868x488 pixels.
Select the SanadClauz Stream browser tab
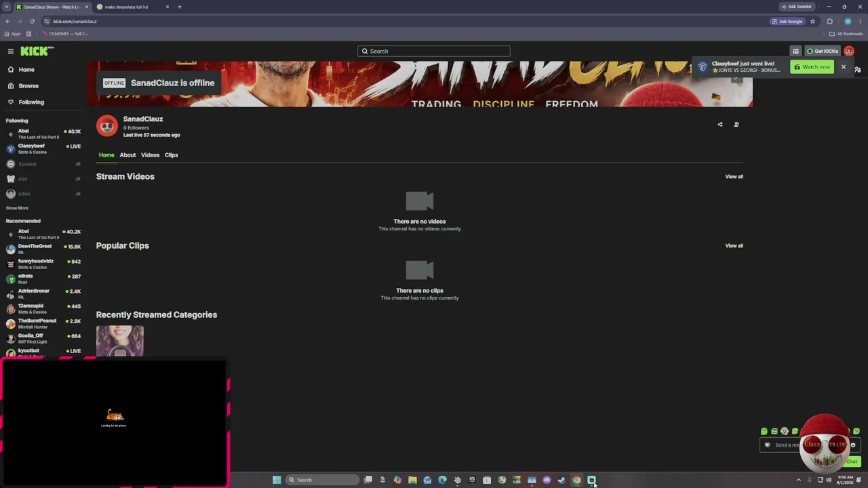[52, 7]
